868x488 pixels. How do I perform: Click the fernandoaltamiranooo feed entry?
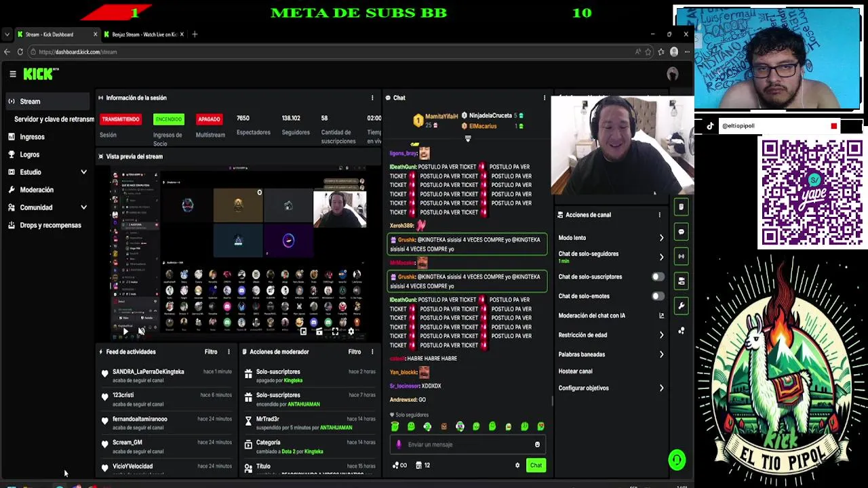166,423
